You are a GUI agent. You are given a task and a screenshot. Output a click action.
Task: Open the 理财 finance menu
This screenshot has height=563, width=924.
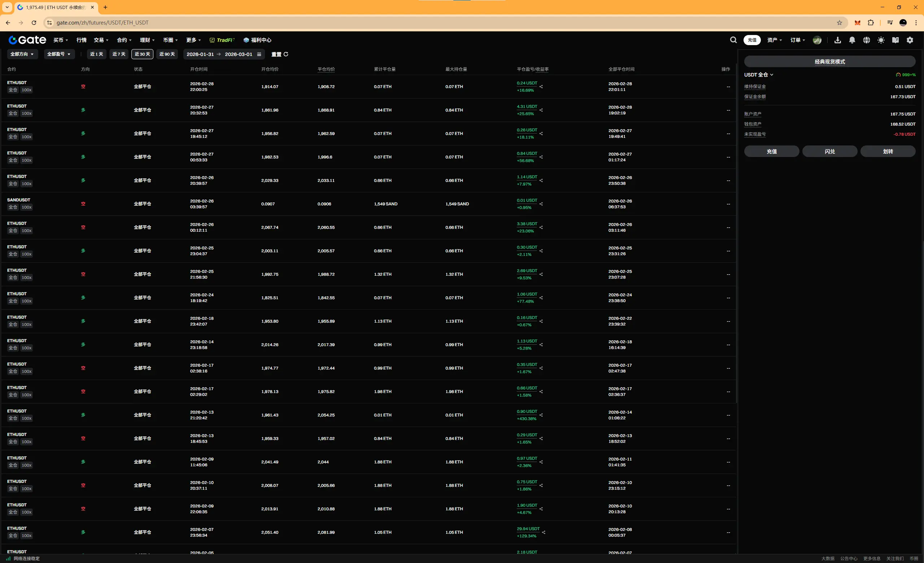tap(147, 40)
